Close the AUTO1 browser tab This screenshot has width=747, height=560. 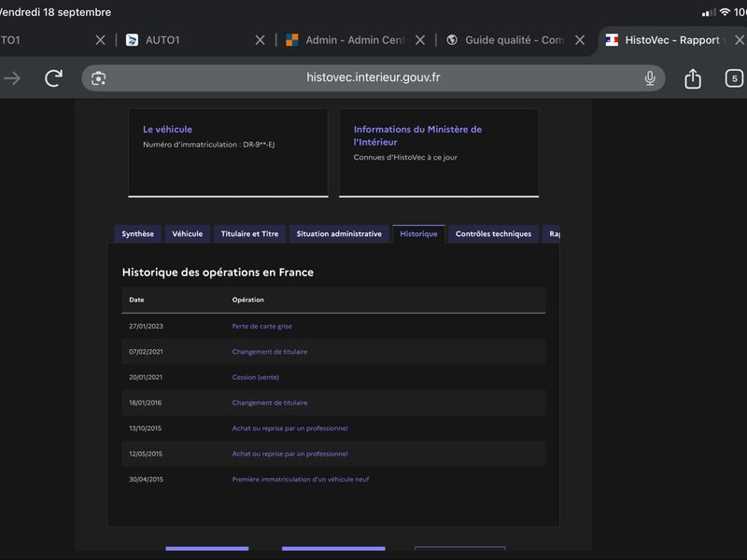coord(261,40)
